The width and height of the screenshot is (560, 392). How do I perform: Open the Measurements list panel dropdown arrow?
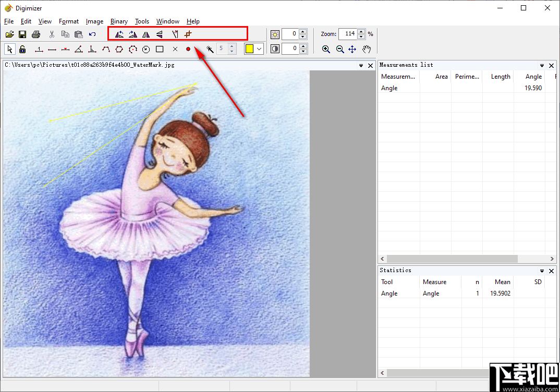coord(542,66)
